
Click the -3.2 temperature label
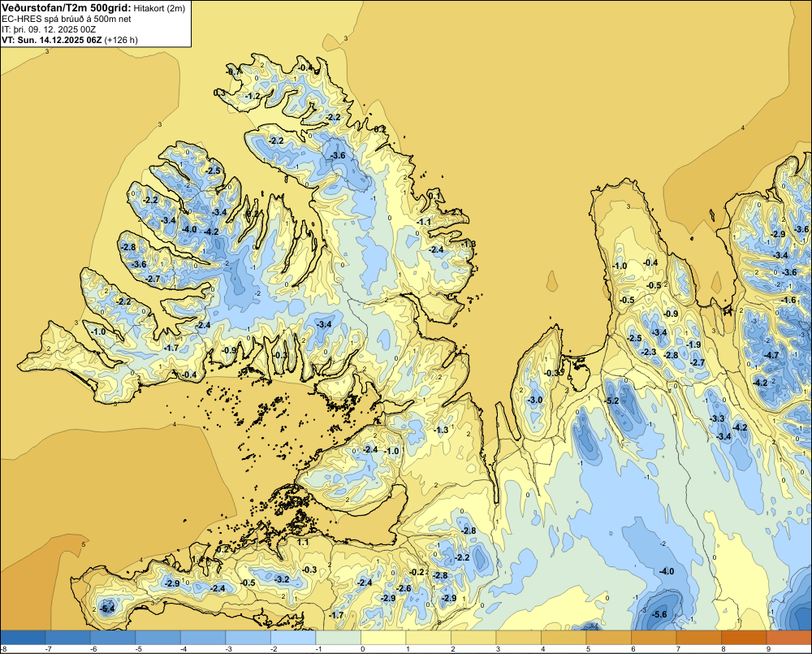click(x=283, y=579)
